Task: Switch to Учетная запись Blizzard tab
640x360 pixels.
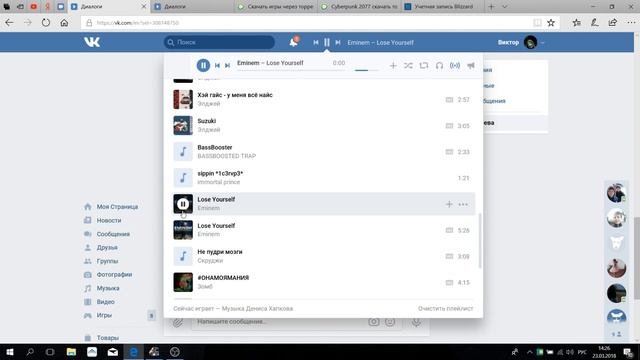Action: click(442, 7)
